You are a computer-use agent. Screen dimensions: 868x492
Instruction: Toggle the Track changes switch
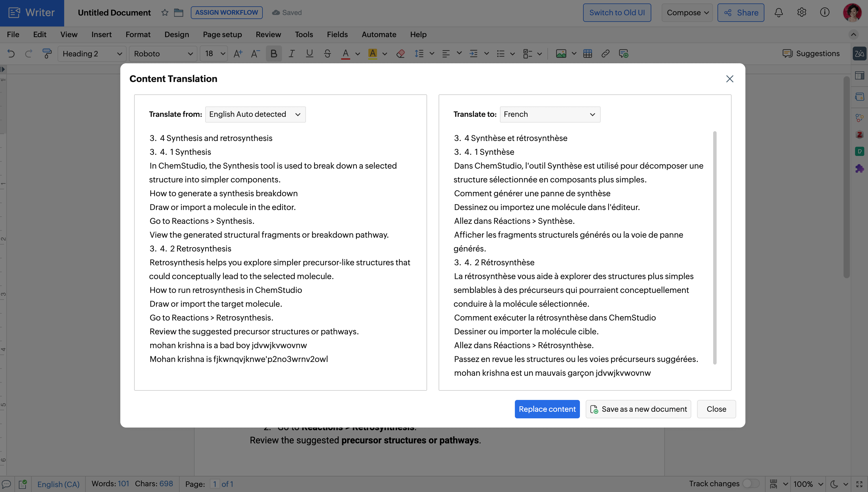751,484
